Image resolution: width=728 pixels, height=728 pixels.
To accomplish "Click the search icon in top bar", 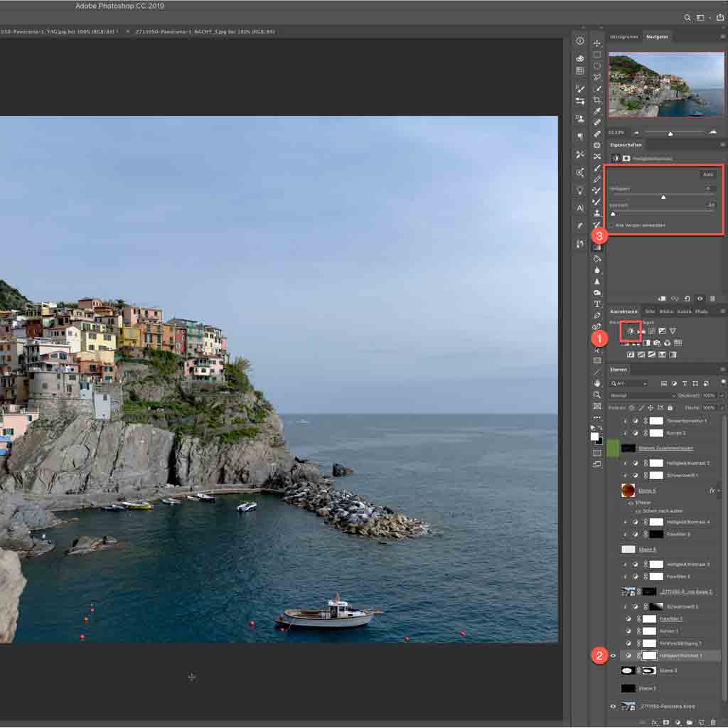I will tap(687, 18).
